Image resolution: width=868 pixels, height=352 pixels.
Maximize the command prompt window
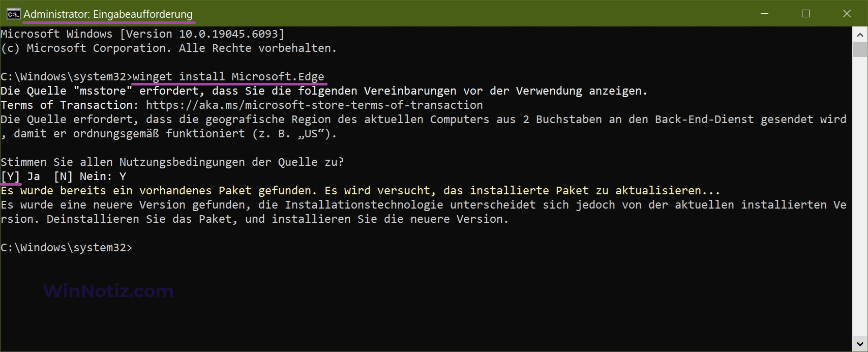[x=805, y=14]
